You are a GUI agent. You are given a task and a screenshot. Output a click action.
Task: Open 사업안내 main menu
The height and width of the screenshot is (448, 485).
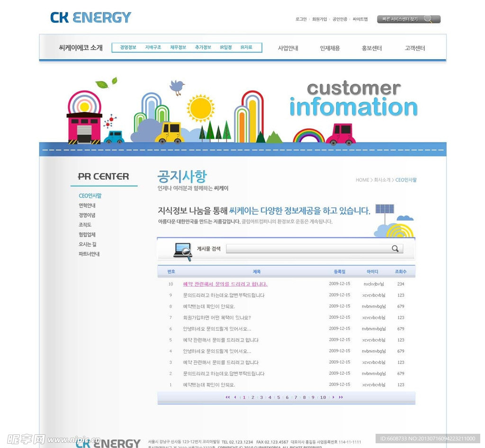288,48
